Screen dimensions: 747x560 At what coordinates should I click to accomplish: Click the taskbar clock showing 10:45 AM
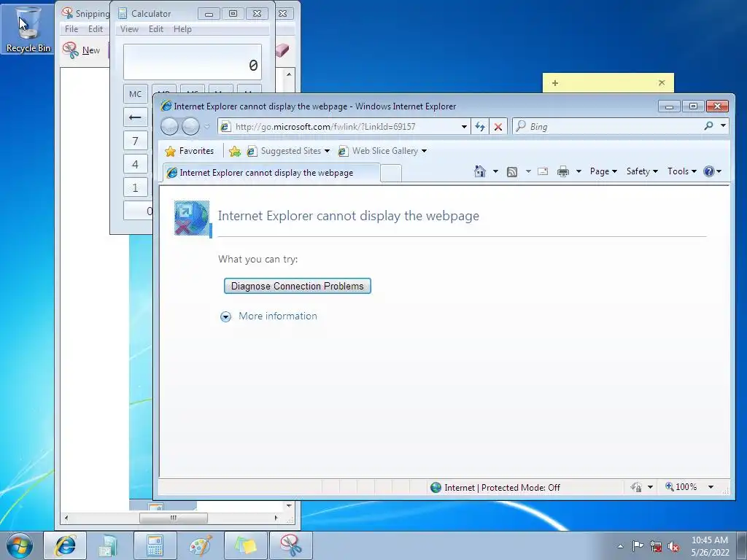(710, 546)
